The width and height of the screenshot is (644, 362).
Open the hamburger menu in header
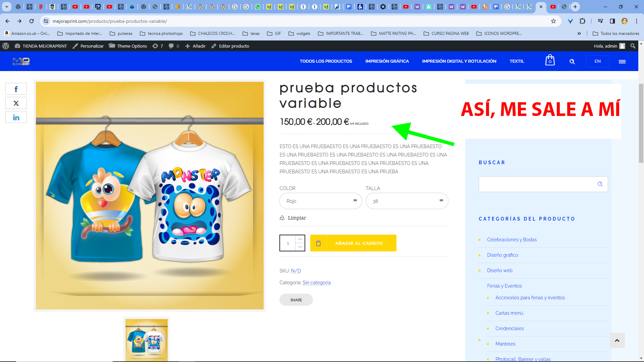point(622,61)
